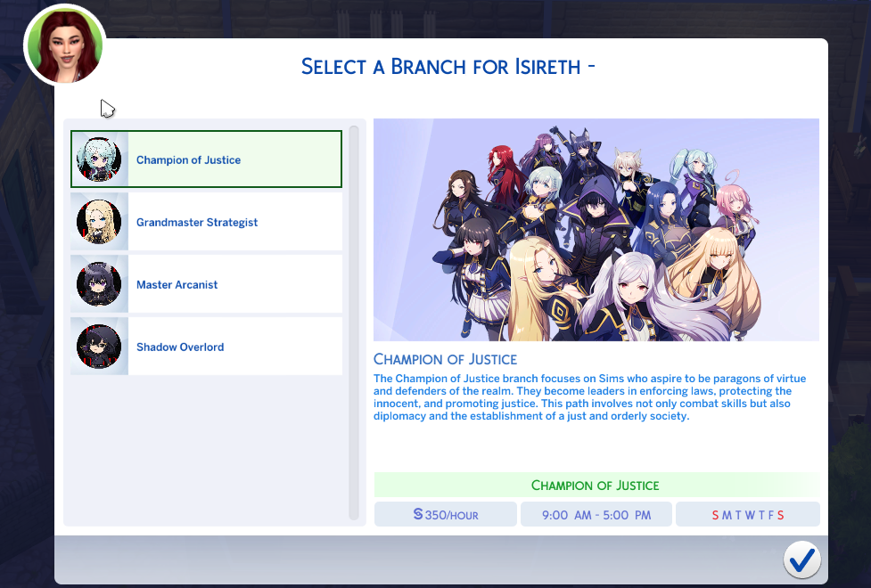Pick the Master Arcanist branch
Image resolution: width=871 pixels, height=588 pixels.
206,283
